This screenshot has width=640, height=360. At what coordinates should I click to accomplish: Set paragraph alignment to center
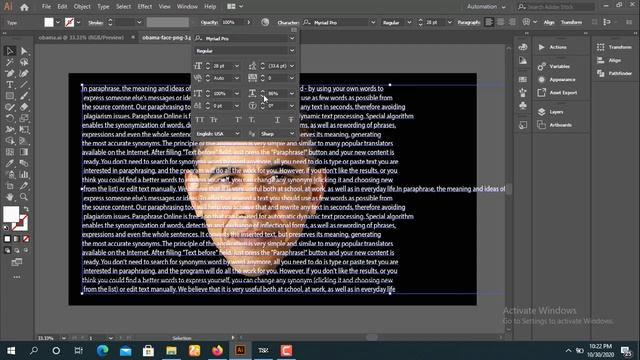pyautogui.click(x=500, y=22)
